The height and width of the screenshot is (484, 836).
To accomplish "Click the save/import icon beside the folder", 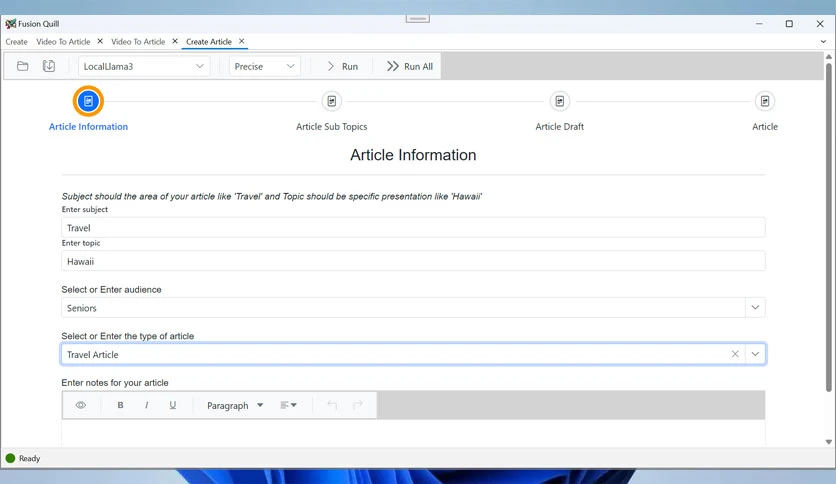I will (x=49, y=66).
